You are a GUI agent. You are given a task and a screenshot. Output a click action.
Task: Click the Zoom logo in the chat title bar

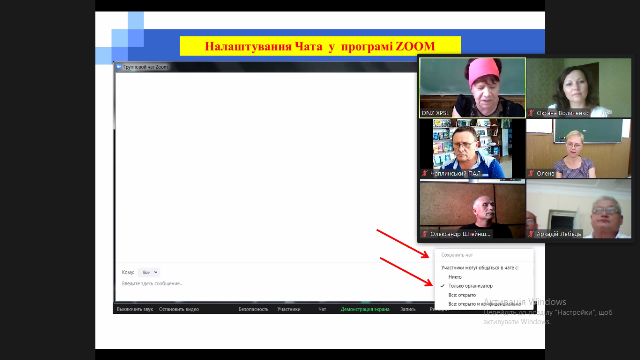(x=119, y=67)
